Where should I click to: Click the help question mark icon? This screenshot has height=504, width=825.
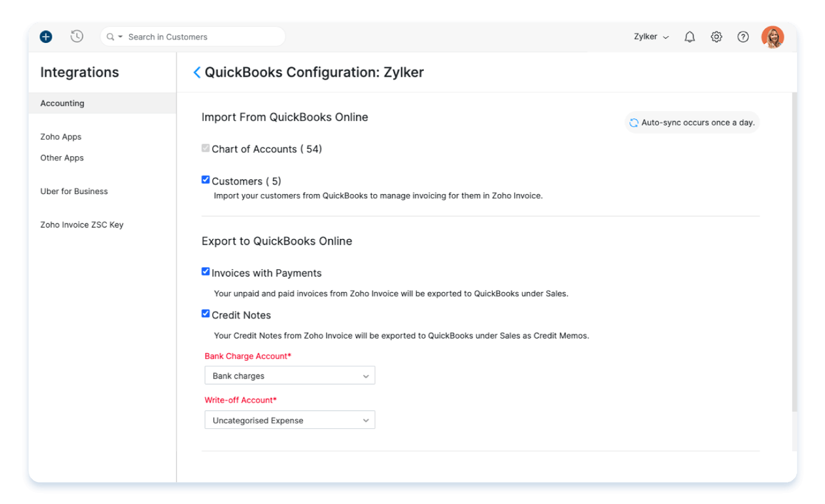[x=742, y=36]
